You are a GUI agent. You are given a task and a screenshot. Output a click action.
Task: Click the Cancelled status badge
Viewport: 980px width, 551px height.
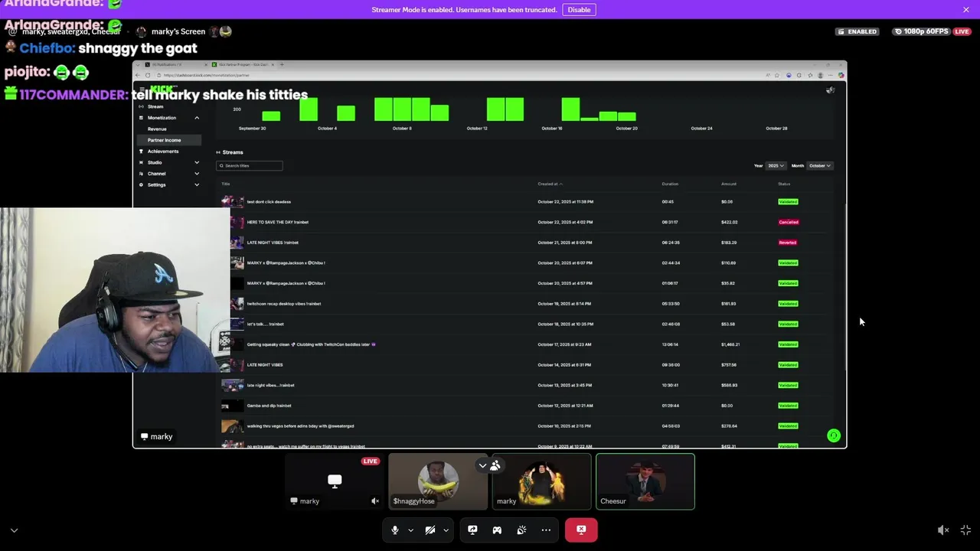point(789,222)
